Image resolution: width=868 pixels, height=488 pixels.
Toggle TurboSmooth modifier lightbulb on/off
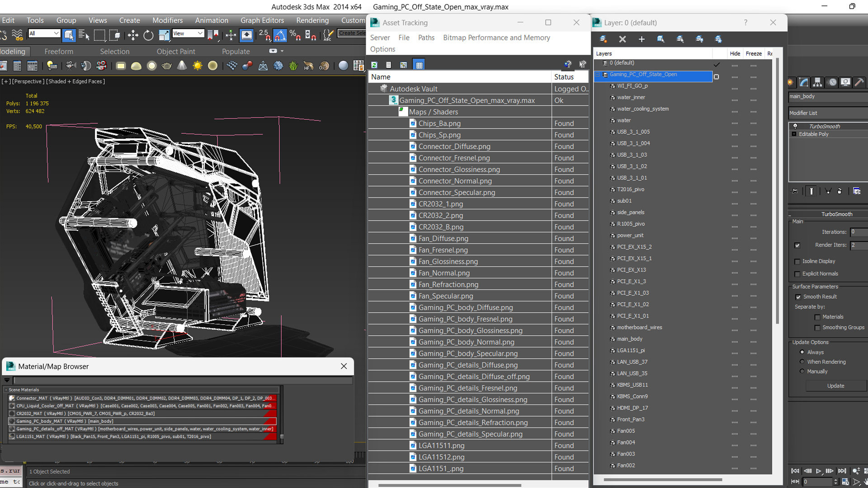[795, 126]
